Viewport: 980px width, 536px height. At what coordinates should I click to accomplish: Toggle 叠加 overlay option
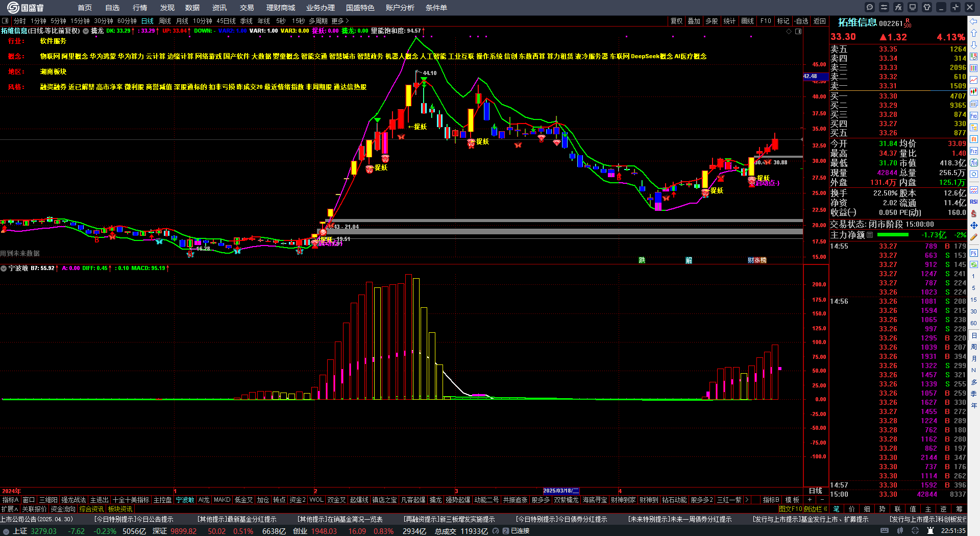tap(694, 21)
